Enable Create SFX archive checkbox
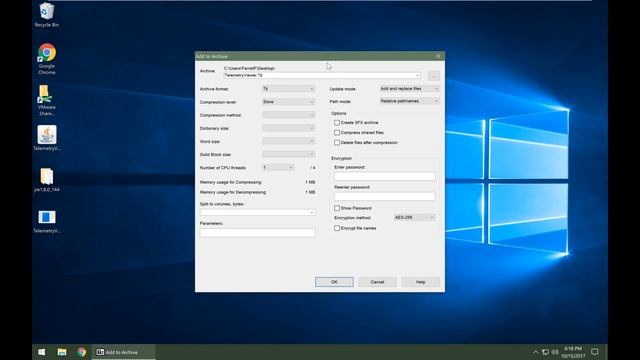The width and height of the screenshot is (640, 360). coord(337,122)
